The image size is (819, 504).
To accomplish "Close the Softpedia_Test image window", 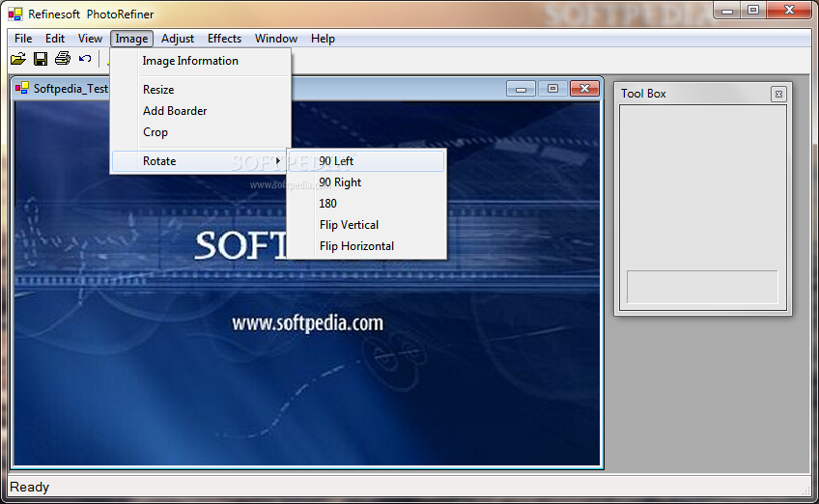I will (x=584, y=89).
